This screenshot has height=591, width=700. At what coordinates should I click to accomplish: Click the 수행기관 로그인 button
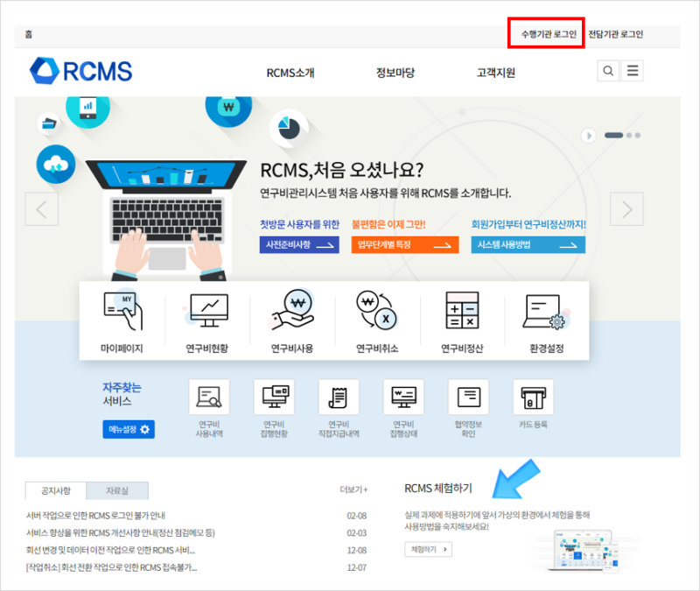(x=545, y=33)
